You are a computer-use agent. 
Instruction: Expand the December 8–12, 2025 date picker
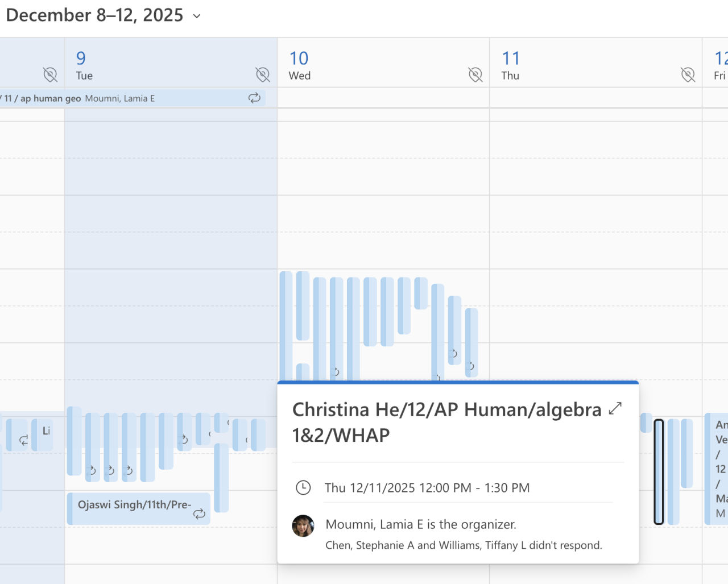point(197,16)
